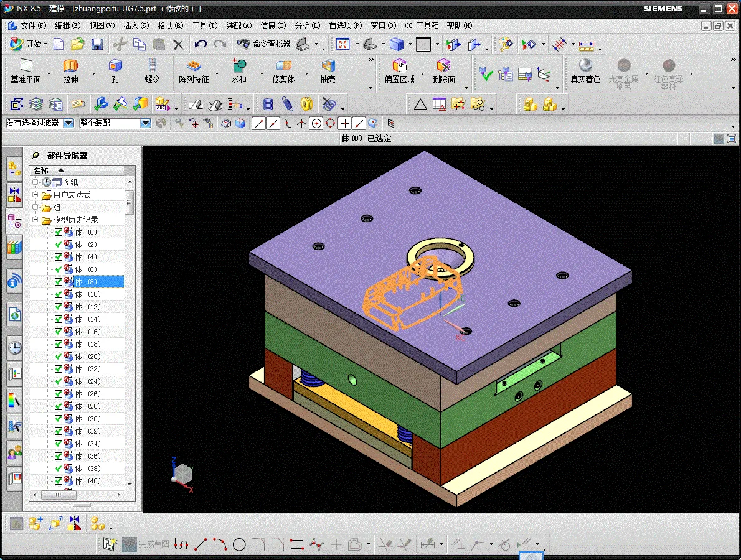Click the New file icon
Image resolution: width=741 pixels, height=560 pixels.
(x=59, y=44)
